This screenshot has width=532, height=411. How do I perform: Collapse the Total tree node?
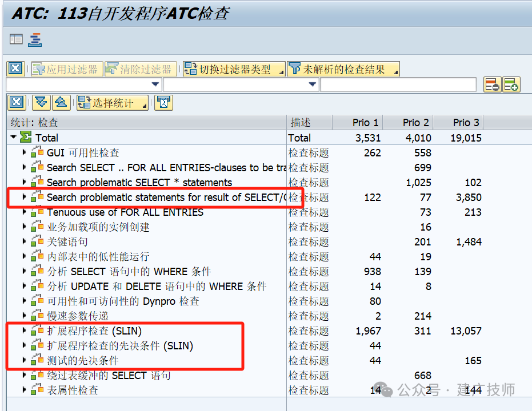14,137
